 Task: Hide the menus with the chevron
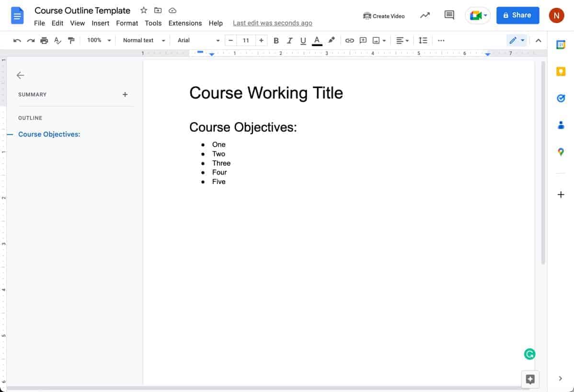(x=538, y=41)
